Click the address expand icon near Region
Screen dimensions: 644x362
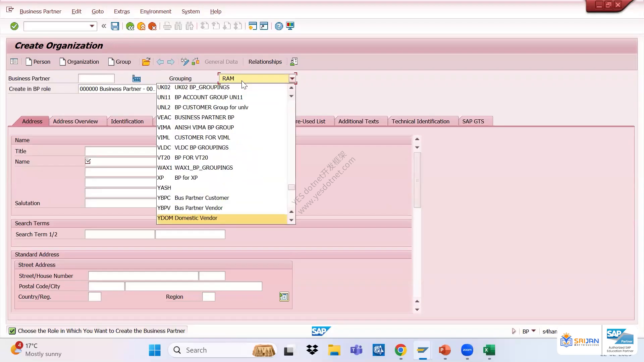[284, 297]
